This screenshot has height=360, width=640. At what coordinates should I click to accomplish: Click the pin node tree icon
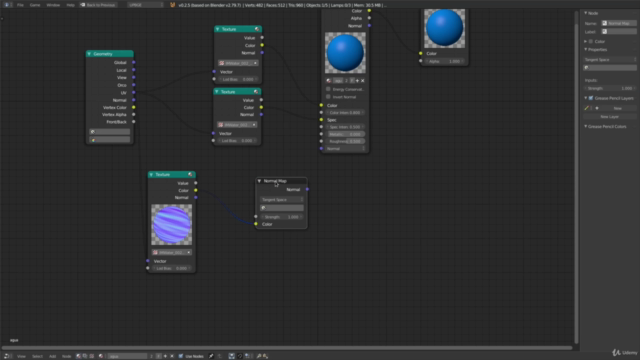click(211, 356)
